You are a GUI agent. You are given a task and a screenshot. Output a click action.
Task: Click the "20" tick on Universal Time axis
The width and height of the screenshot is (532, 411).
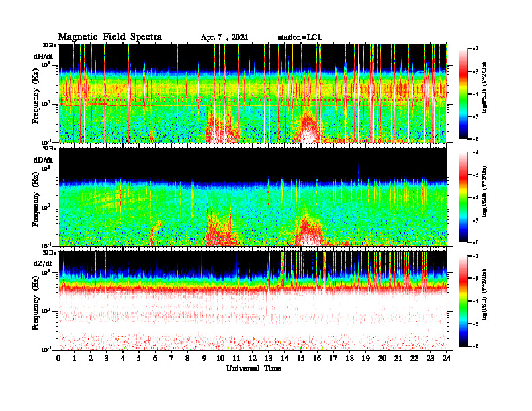382,359
